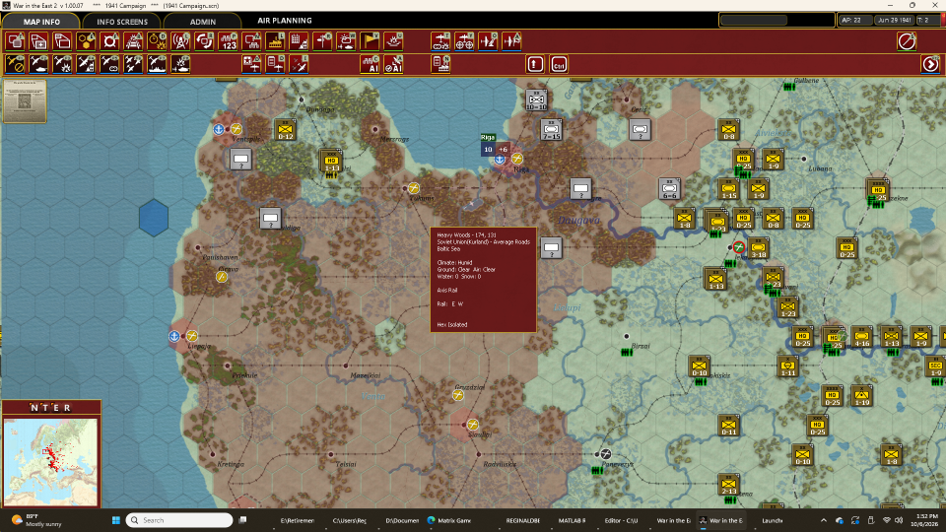
Task: Click the plane over targets icon
Action: tap(465, 42)
